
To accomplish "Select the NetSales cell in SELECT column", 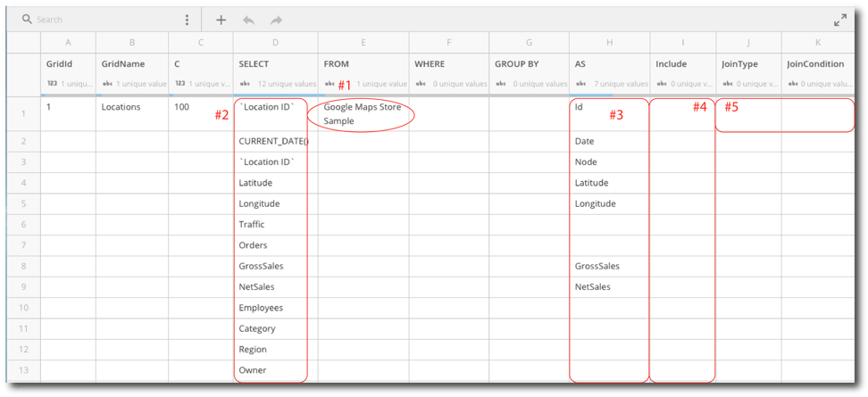I will 276,287.
